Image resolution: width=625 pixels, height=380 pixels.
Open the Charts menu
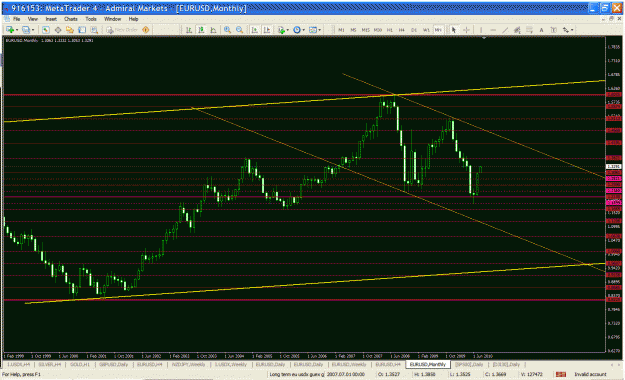[x=71, y=19]
